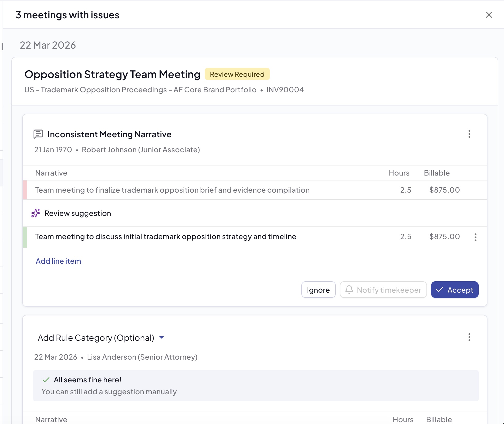Open kebab menu for Inconsistent Meeting Narrative
This screenshot has width=504, height=424.
pos(469,134)
